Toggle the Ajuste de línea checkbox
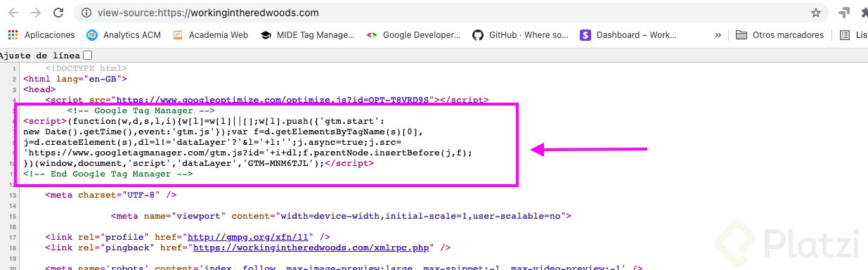 pos(88,55)
